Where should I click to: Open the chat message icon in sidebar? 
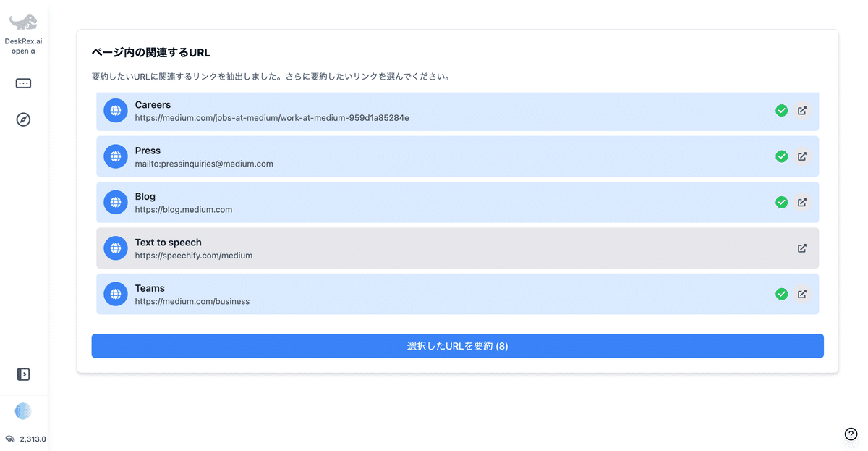(x=23, y=83)
